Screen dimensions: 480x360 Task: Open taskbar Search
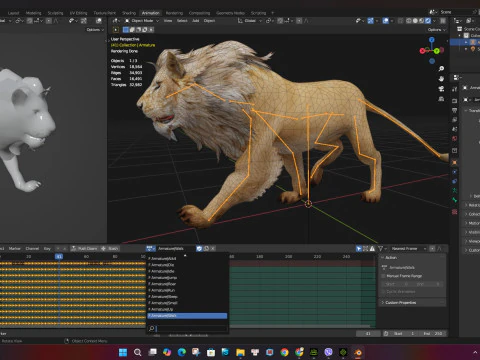click(137, 352)
